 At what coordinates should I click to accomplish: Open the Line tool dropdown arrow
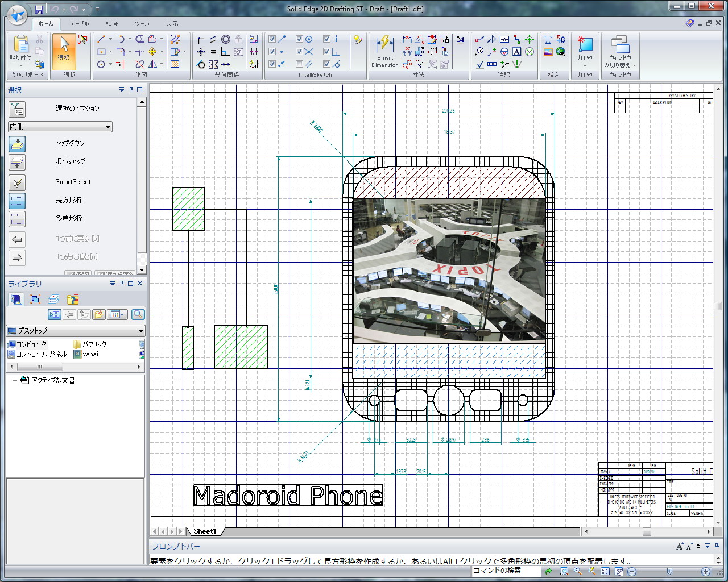(x=110, y=39)
